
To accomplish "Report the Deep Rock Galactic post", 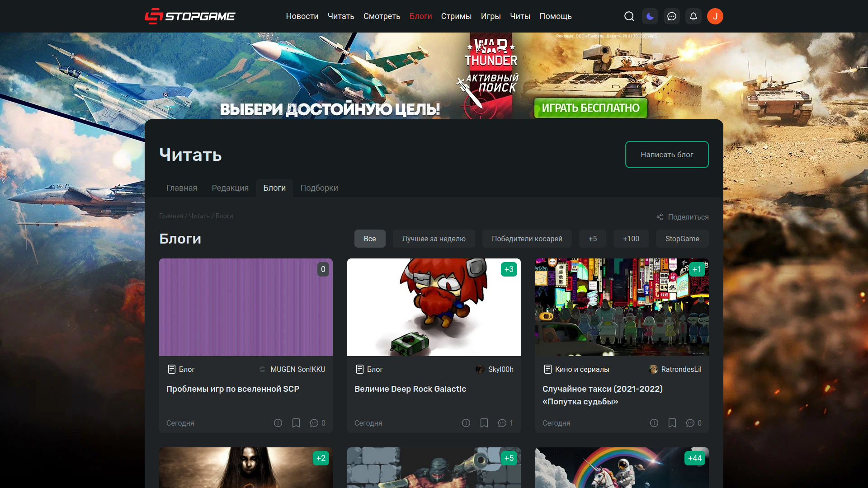I will pos(466,423).
